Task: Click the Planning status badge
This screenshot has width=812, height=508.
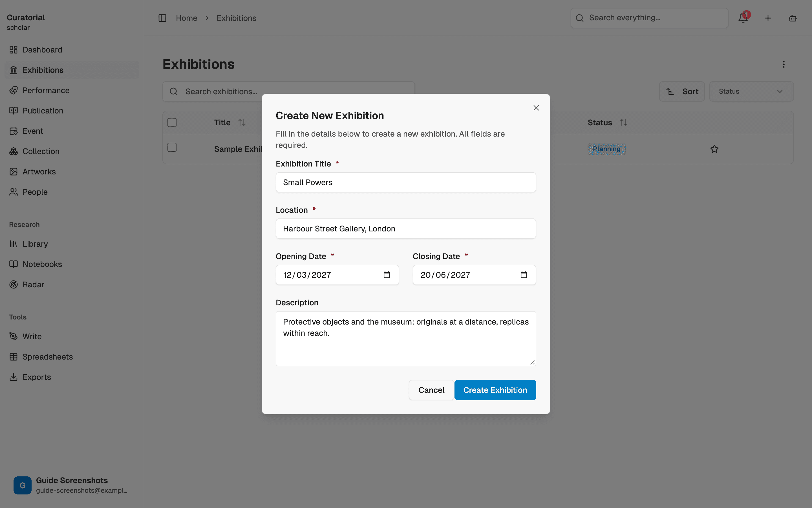Action: (x=606, y=149)
